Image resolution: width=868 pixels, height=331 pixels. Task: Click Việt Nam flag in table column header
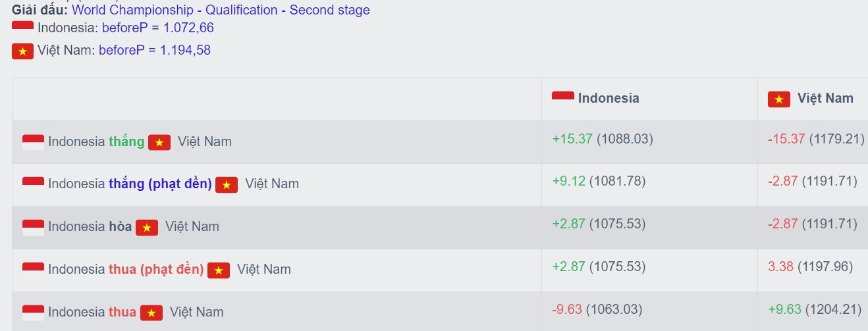pyautogui.click(x=779, y=99)
